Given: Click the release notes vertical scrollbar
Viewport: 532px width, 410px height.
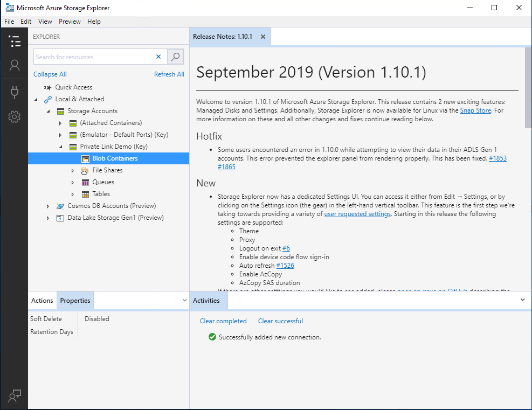Looking at the screenshot, I should point(528,88).
